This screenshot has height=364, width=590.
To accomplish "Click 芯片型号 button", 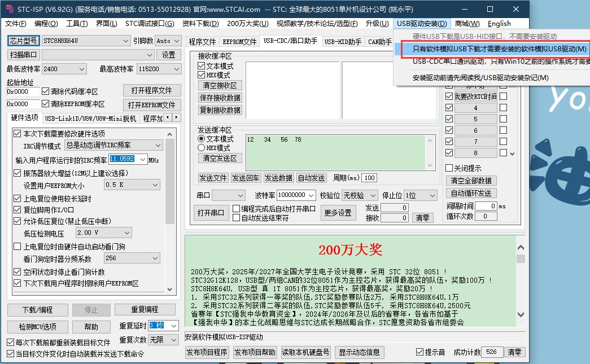I will (23, 41).
